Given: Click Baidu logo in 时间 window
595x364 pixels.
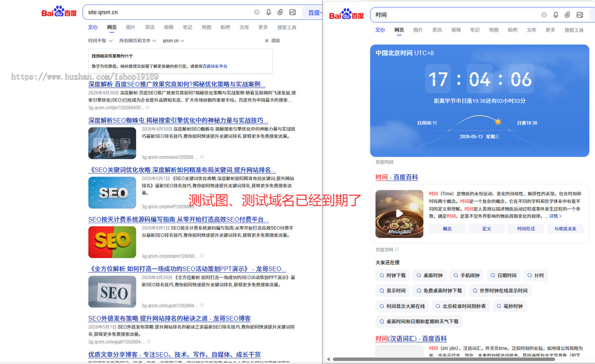Looking at the screenshot, I should 347,15.
